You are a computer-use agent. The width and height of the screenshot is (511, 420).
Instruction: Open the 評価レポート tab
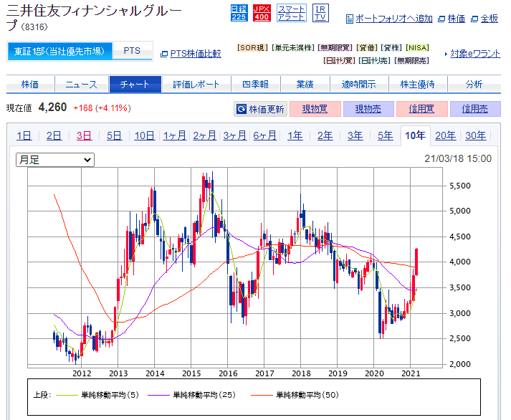196,85
